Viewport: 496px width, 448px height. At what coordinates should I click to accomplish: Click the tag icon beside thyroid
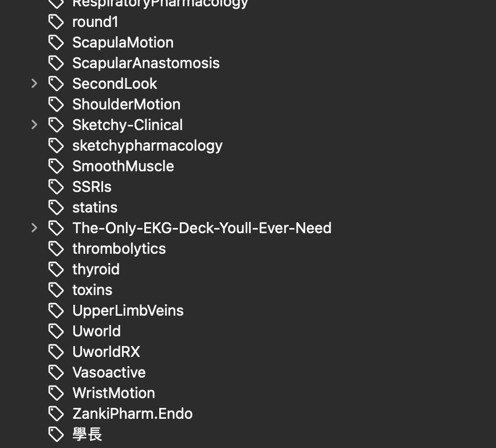pos(56,269)
